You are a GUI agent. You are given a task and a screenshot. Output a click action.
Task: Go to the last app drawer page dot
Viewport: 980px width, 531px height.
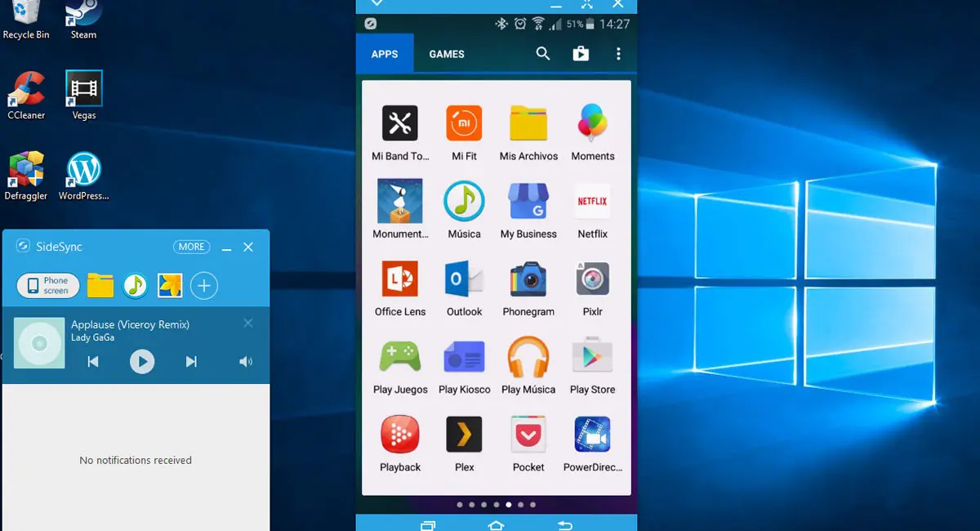(x=533, y=505)
